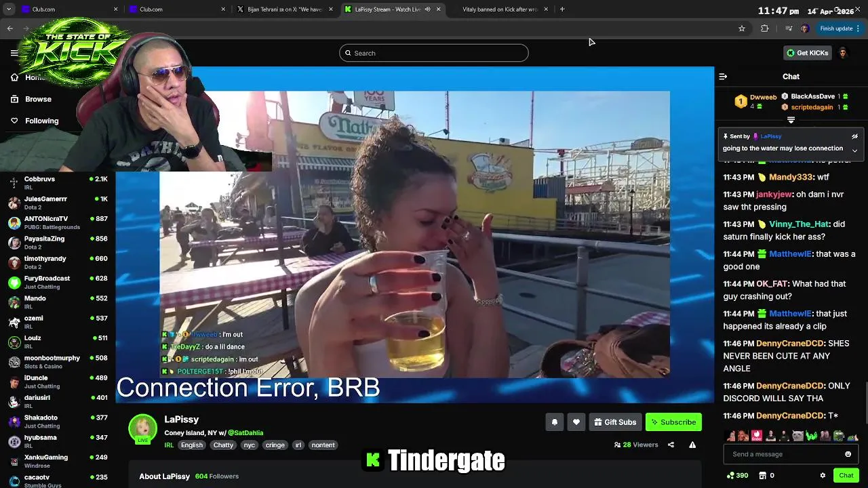This screenshot has width=868, height=488.
Task: Click the Tinder emote in quick emotes
Action: 757,436
